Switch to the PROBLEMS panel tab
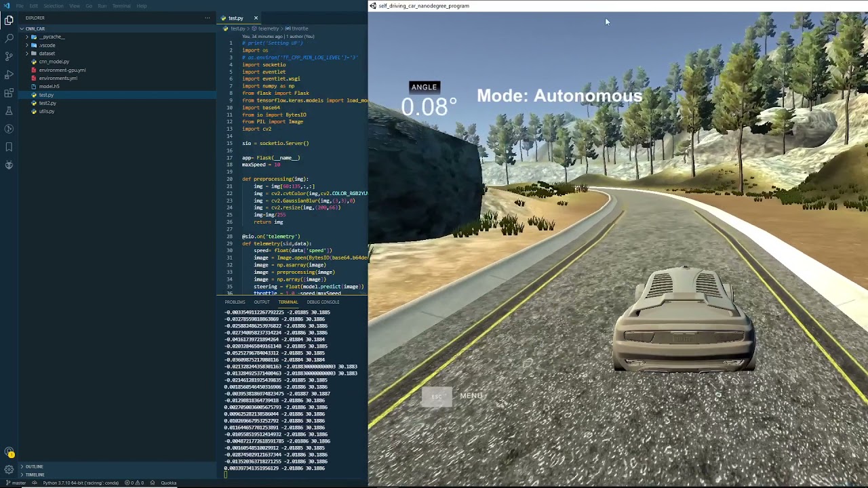Screen dimensions: 868x488 (x=235, y=302)
